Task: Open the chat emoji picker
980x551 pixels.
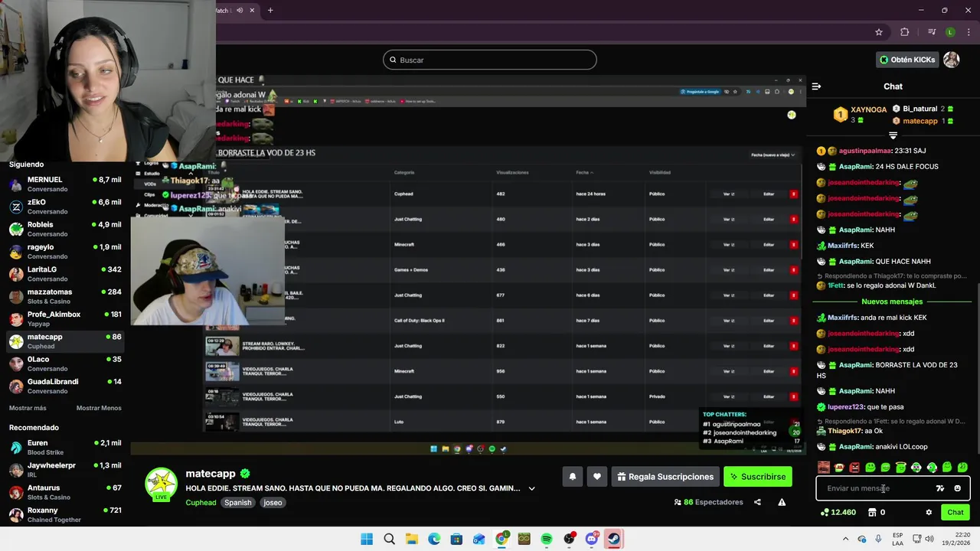Action: tap(957, 488)
